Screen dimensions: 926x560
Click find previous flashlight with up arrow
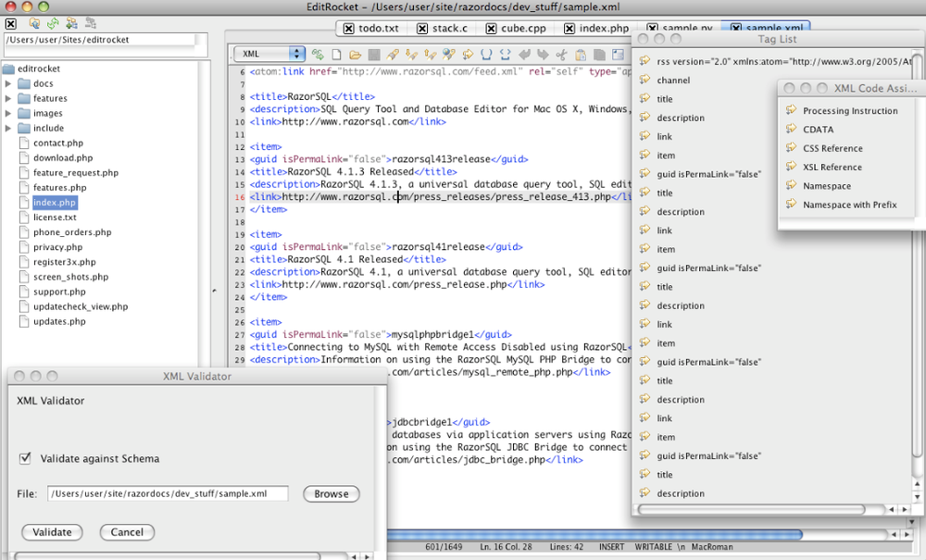(x=431, y=55)
